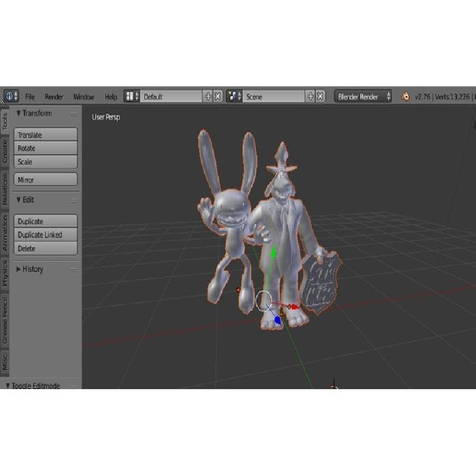Add a new scene with plus button
The height and width of the screenshot is (476, 476).
[x=311, y=96]
